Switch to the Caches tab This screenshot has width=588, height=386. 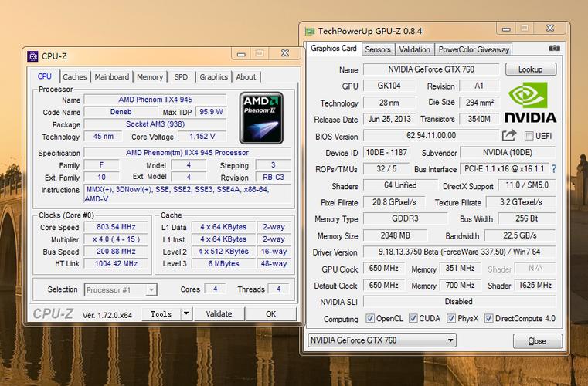[x=75, y=77]
